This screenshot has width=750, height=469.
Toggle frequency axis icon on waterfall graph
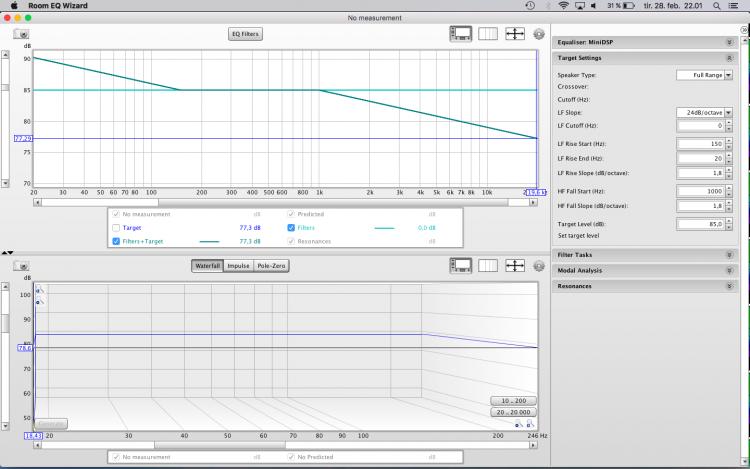[488, 265]
